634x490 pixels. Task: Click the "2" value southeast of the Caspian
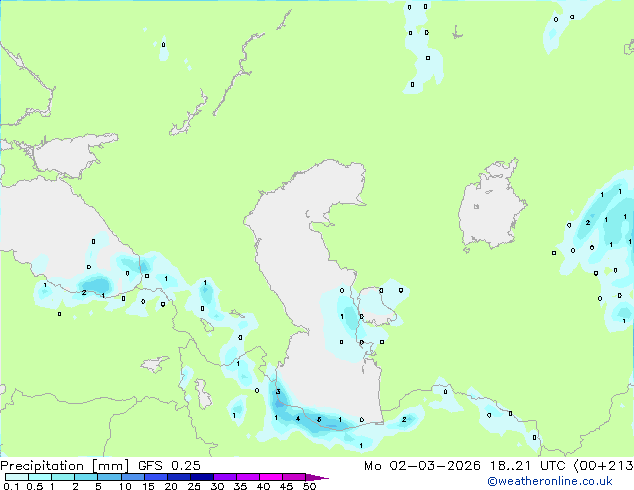point(404,420)
